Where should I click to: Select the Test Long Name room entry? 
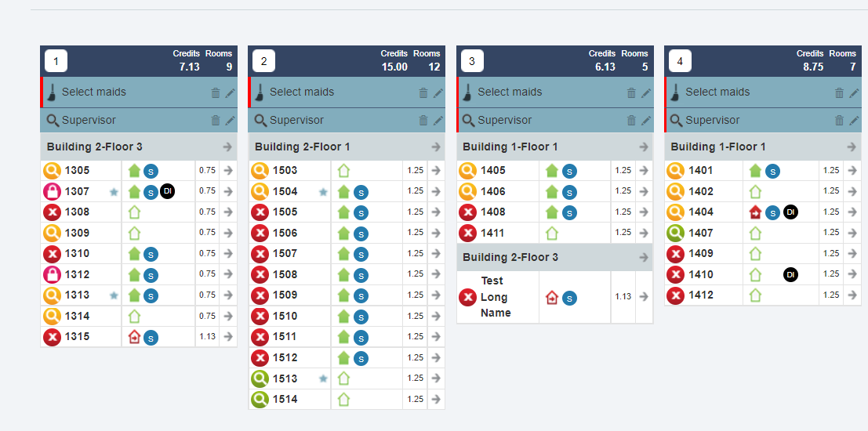click(x=496, y=297)
